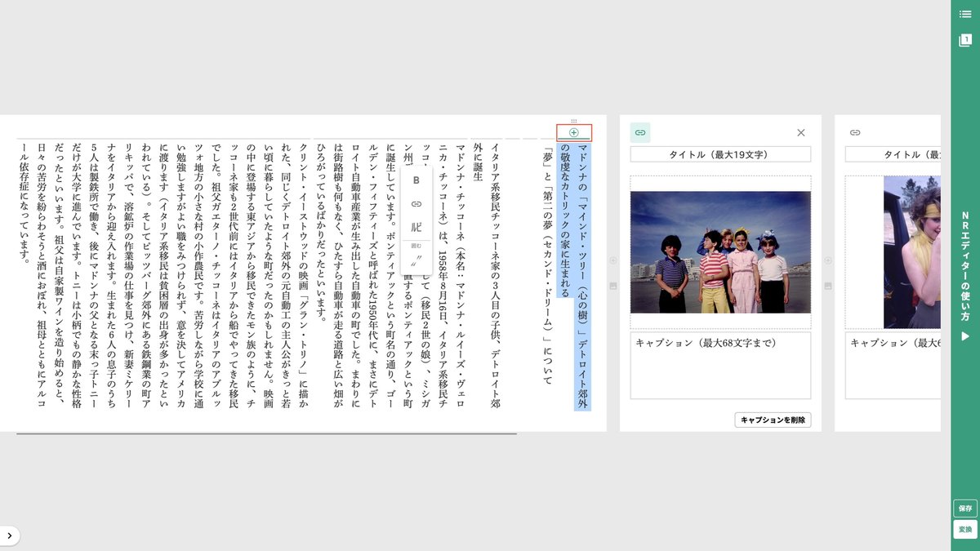This screenshot has height=551, width=980.
Task: Grab the dotted drag handle above the plus icon
Action: [574, 121]
